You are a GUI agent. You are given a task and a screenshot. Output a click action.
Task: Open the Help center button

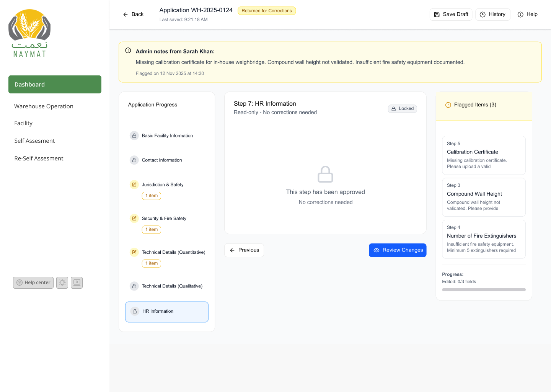pos(33,283)
